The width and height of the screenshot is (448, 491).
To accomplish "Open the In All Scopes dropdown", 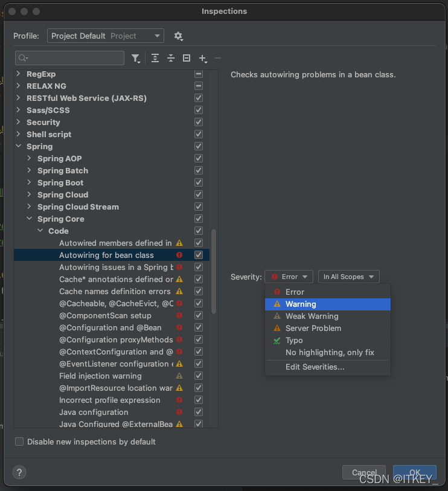I will tap(349, 277).
